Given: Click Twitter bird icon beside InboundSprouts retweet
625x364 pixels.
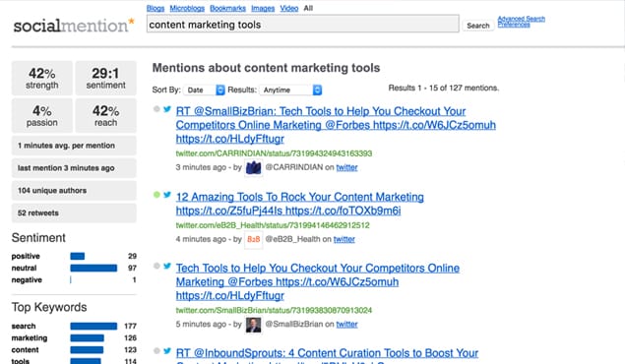Looking at the screenshot, I should click(x=167, y=351).
